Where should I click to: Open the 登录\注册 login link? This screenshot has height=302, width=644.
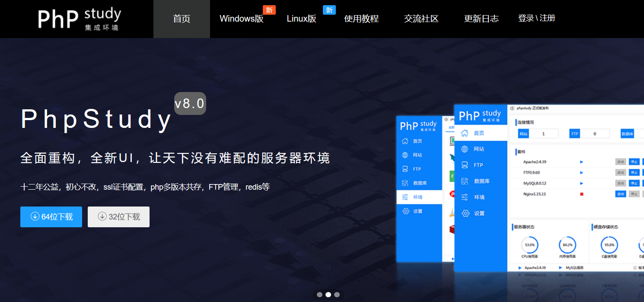(x=537, y=19)
